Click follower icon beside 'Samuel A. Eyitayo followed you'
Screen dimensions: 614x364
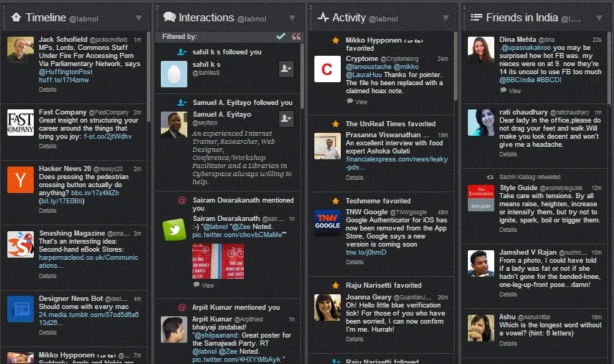pos(182,103)
